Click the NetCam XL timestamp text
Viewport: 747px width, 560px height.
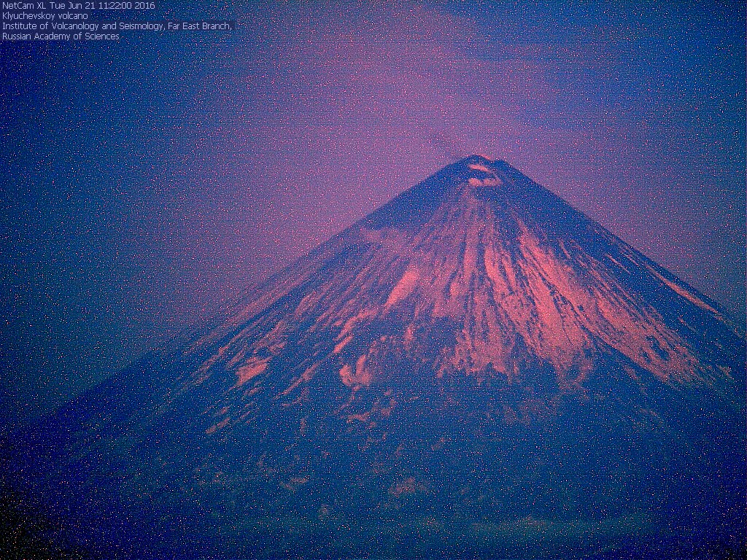(x=79, y=6)
